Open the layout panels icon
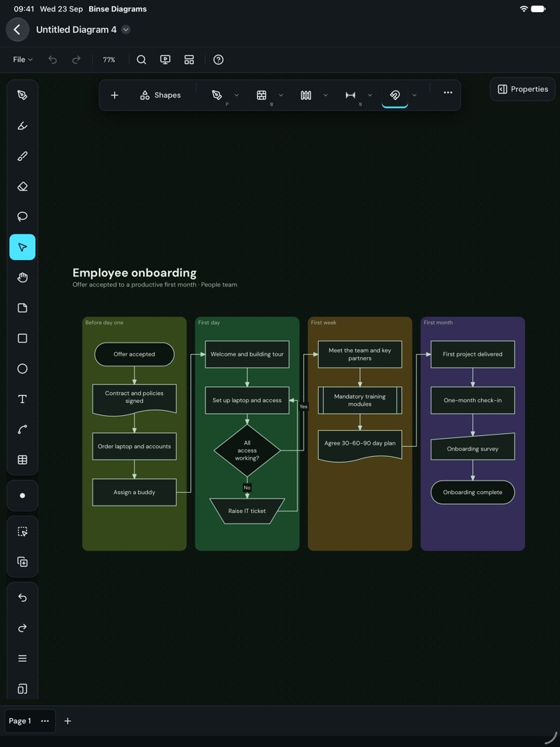560x747 pixels. (x=189, y=60)
